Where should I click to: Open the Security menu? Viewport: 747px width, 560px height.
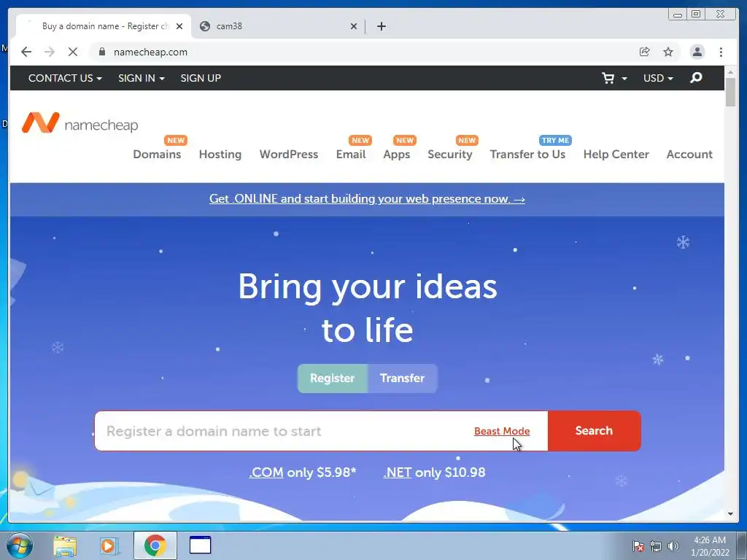point(449,155)
